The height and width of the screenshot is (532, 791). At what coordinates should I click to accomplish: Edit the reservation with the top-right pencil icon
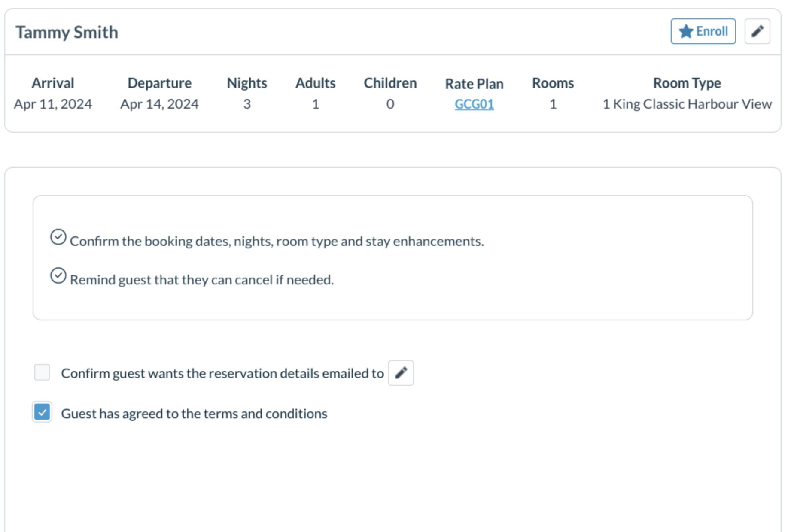click(x=758, y=31)
